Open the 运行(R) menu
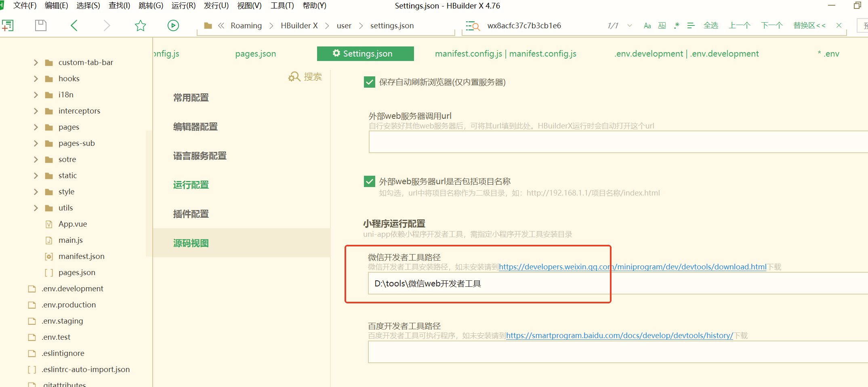This screenshot has width=868, height=387. (183, 6)
